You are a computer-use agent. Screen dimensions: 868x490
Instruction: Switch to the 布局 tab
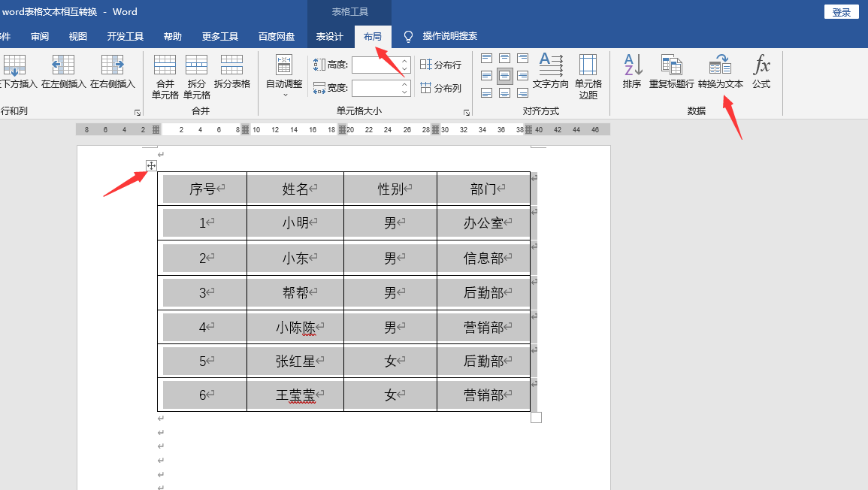coord(373,37)
